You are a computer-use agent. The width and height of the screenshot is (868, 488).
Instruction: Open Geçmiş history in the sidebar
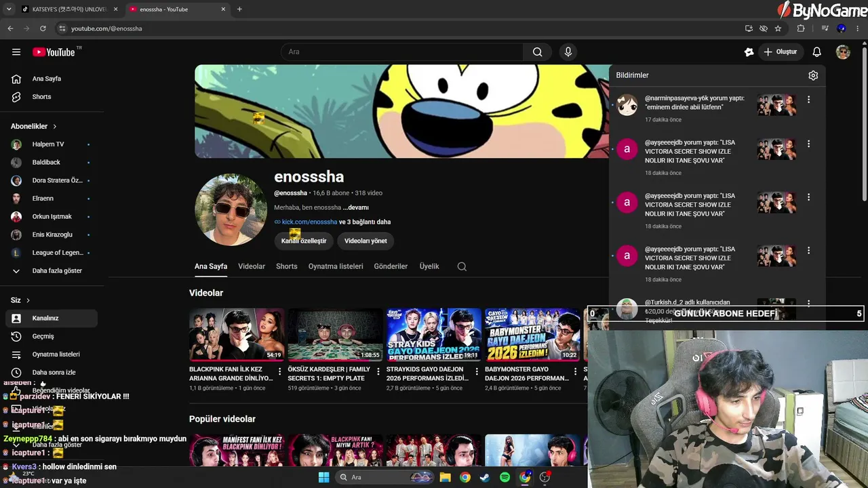[x=52, y=336]
